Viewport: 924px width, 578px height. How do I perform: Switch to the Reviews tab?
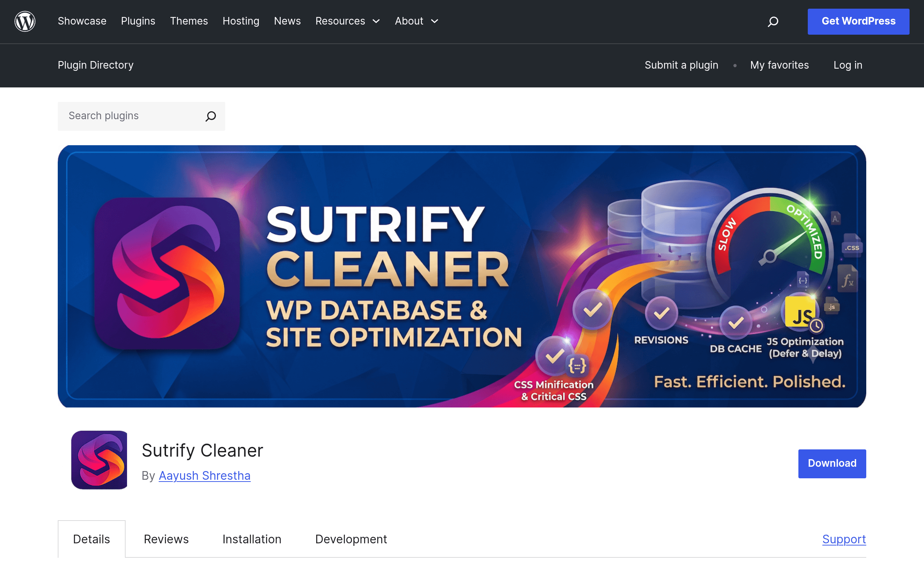[x=166, y=539]
